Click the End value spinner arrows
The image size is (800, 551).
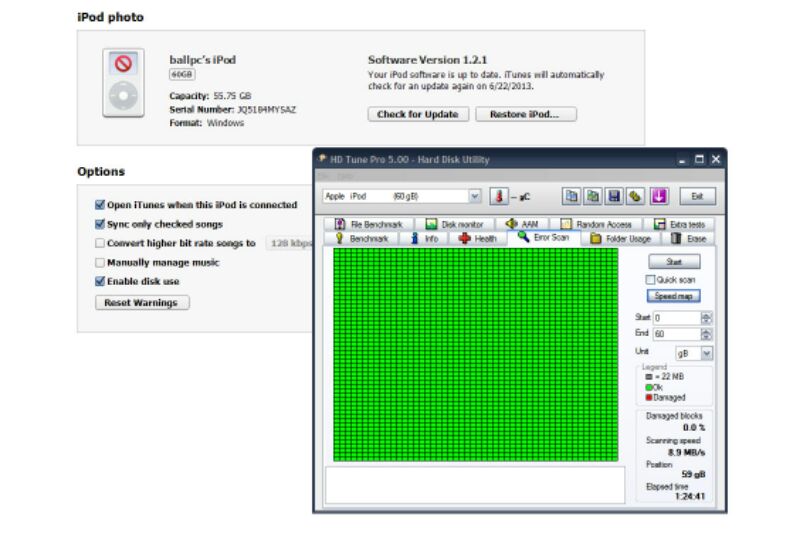706,334
